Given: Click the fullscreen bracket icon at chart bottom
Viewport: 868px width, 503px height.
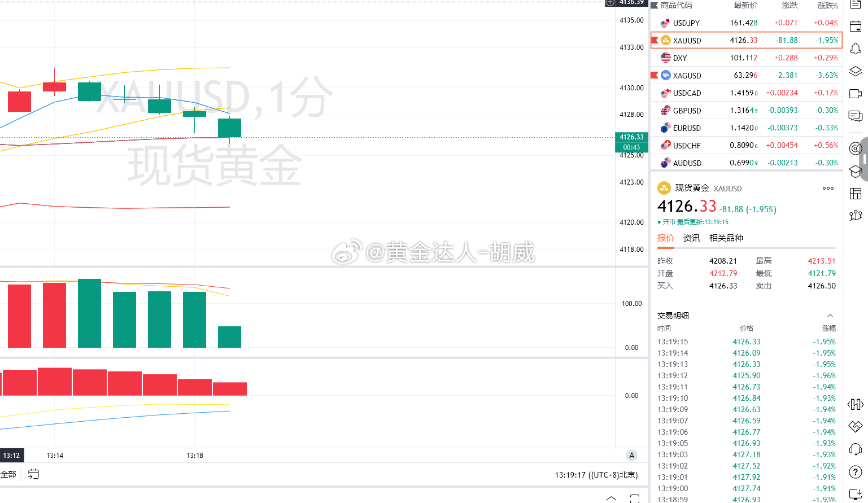Looking at the screenshot, I should 635,498.
